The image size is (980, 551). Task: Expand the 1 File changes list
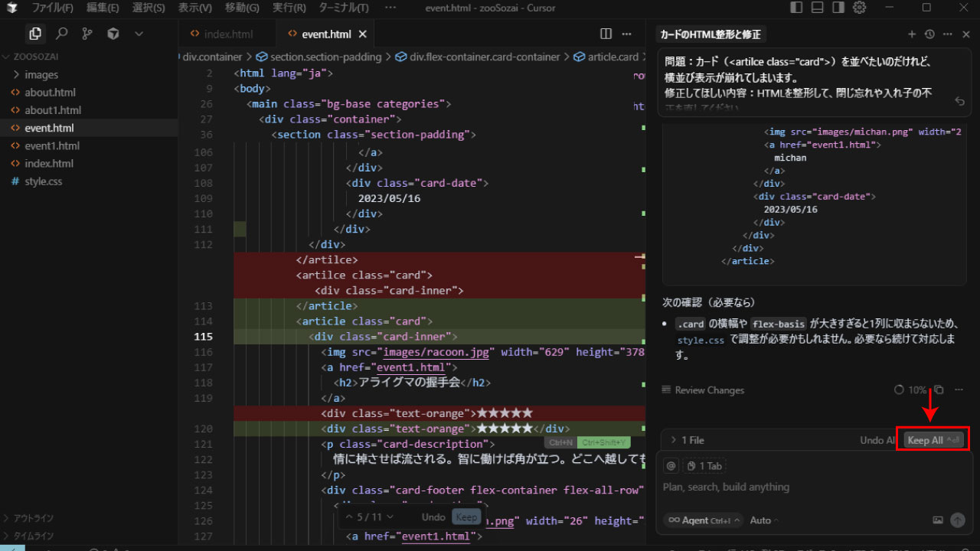tap(687, 440)
